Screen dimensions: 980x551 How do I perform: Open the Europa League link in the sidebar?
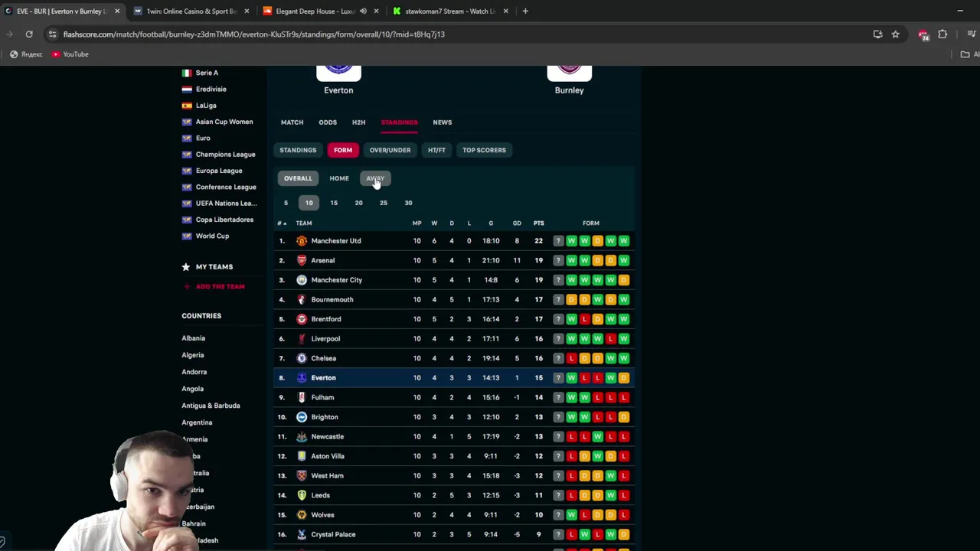click(219, 171)
